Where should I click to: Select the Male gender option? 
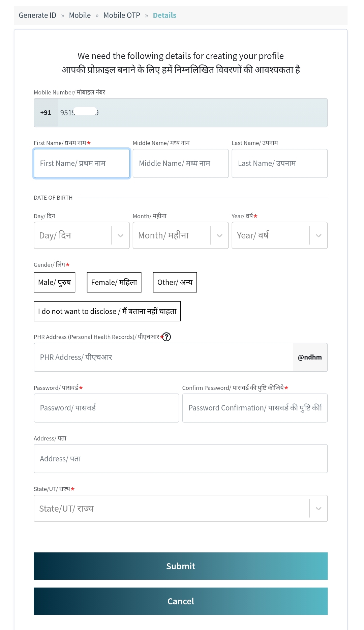(x=55, y=282)
